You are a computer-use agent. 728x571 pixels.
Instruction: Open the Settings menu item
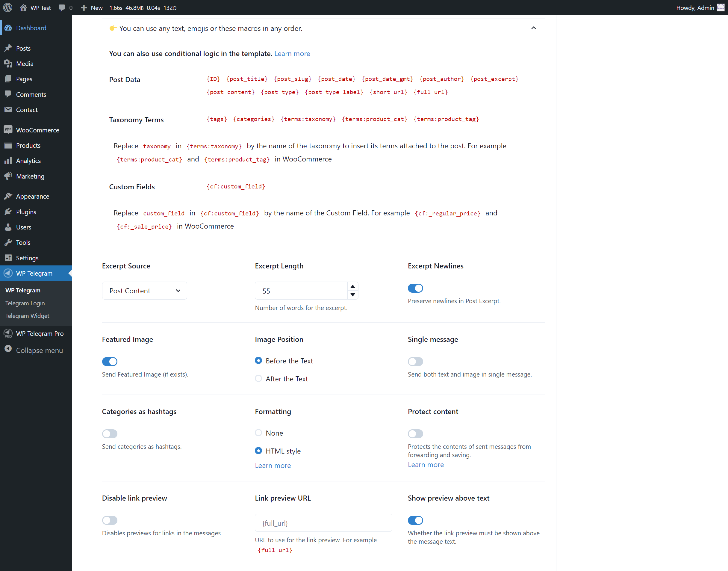pos(27,258)
